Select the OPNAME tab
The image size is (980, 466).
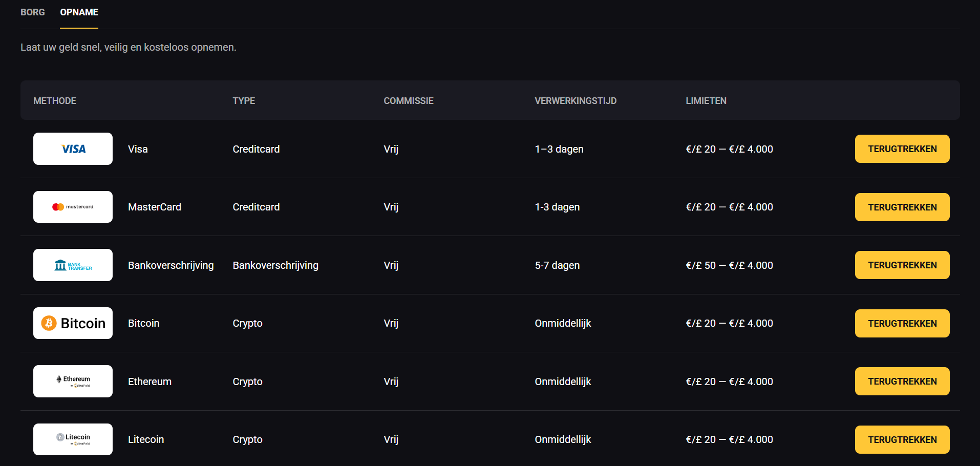(79, 12)
